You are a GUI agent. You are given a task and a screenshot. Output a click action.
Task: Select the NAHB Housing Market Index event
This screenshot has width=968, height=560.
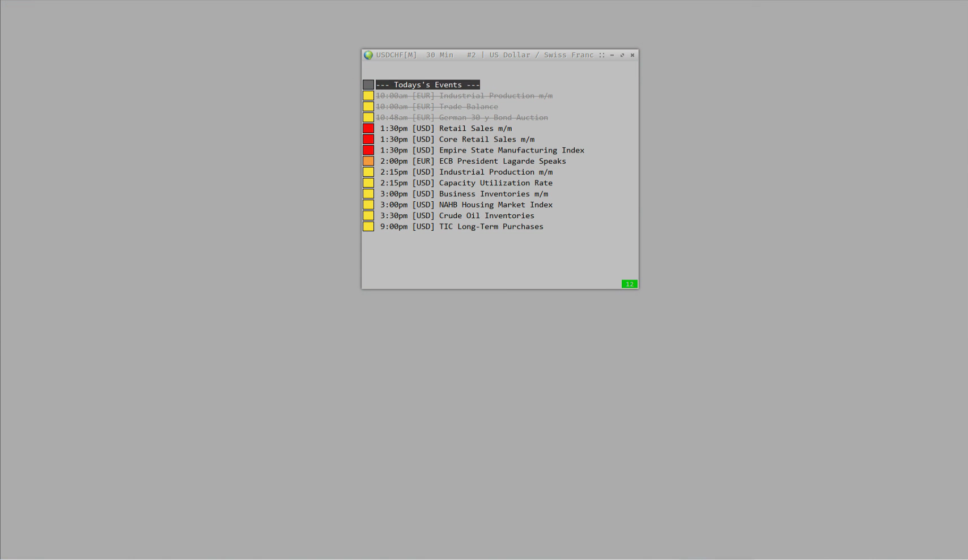[x=466, y=205]
